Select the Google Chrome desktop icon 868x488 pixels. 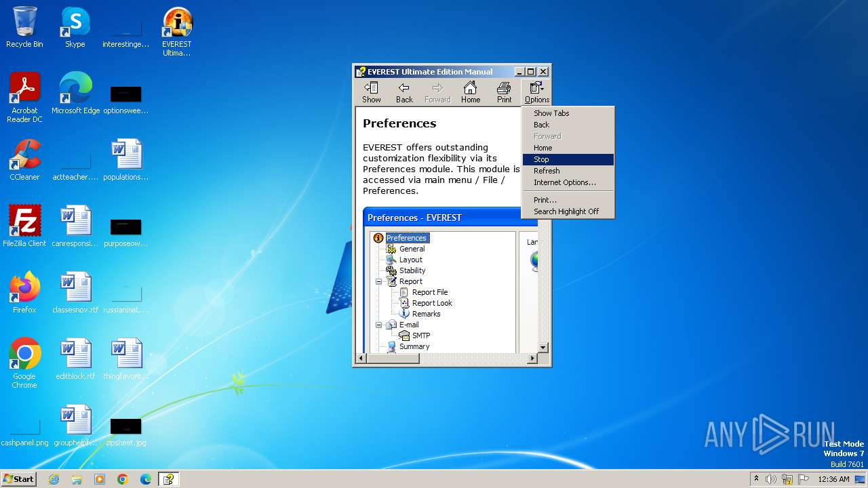point(24,363)
